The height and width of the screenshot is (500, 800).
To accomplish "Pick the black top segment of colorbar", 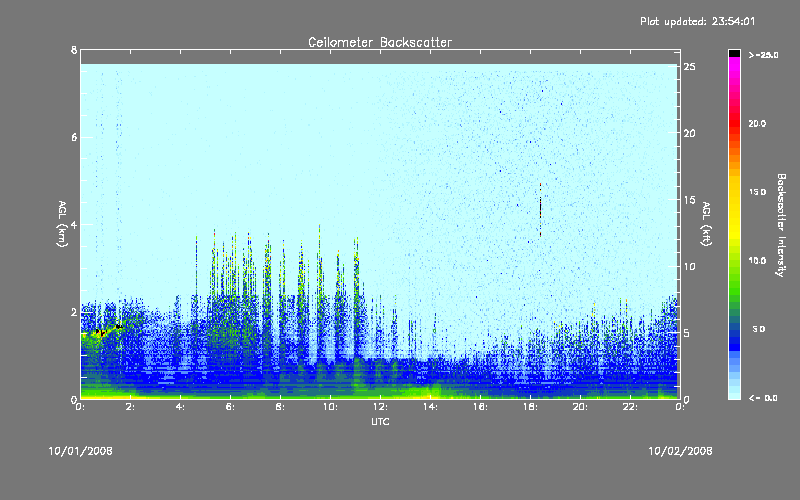I will pos(734,53).
